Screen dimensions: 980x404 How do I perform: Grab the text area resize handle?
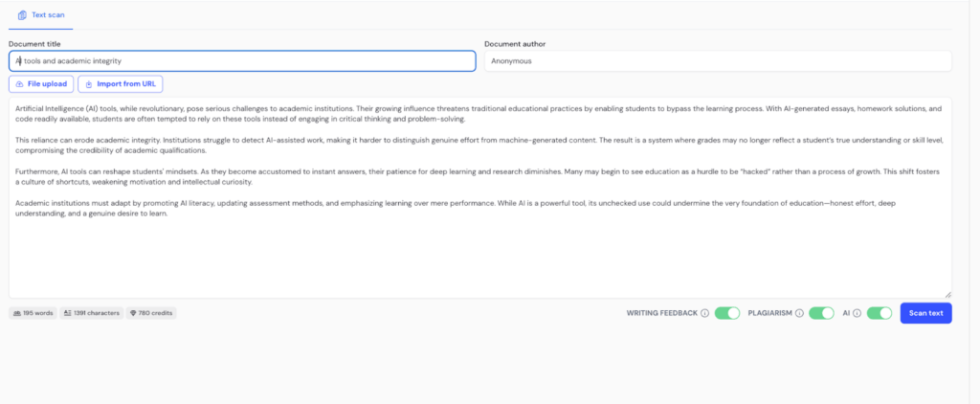pos(947,295)
